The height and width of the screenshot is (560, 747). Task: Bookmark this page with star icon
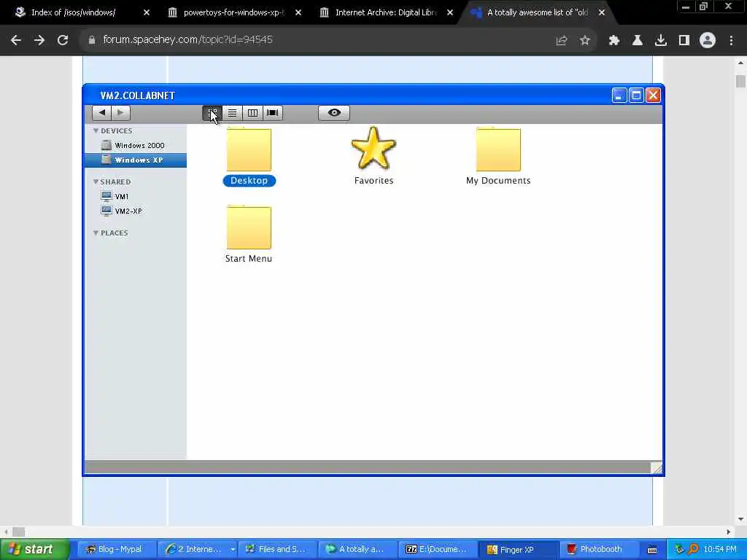pos(585,41)
